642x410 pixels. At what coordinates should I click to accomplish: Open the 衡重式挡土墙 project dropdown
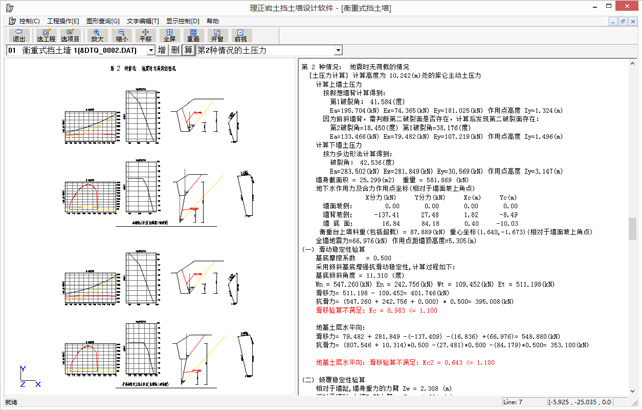pos(150,50)
